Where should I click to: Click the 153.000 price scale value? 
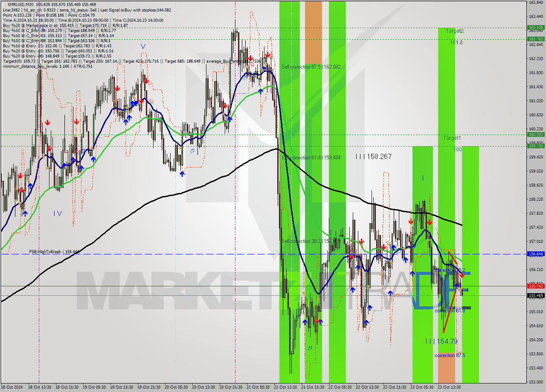pos(536,382)
